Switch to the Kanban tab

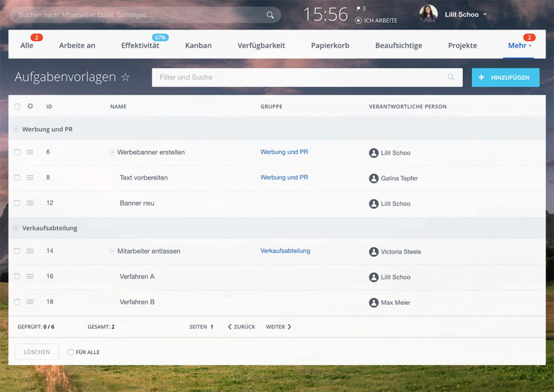pos(198,45)
